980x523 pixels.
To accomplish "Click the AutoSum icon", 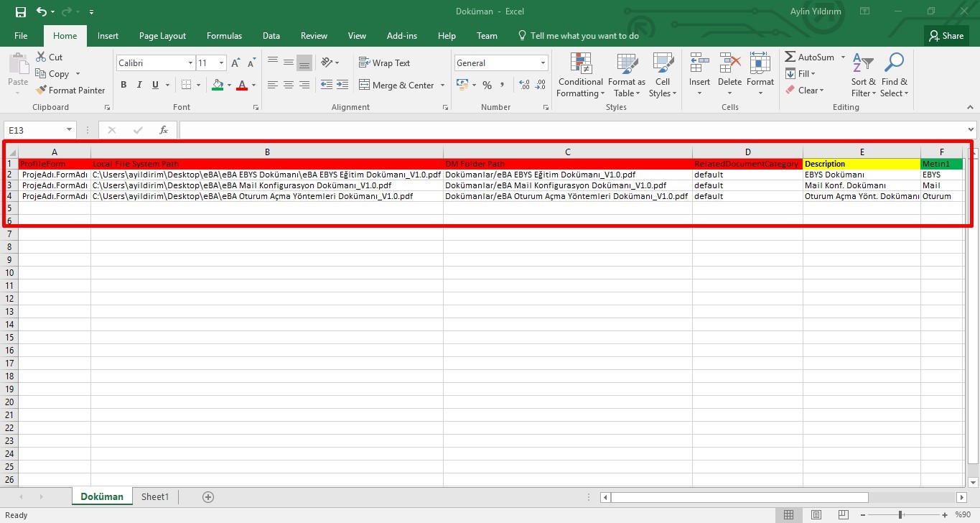I will (790, 57).
